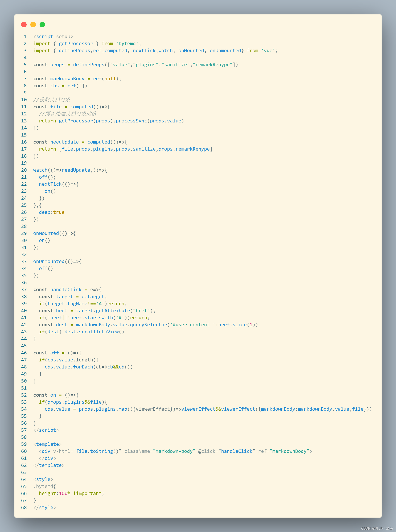The image size is (396, 532).
Task: Click 'nextTick' on line 22
Action: pos(50,184)
